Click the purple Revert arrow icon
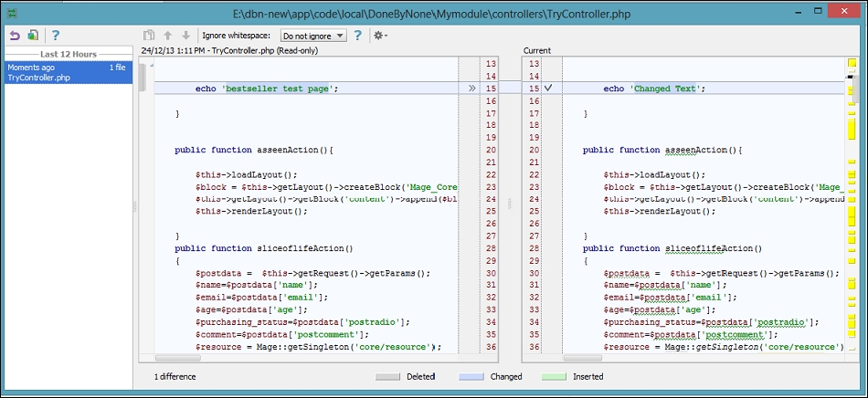 [x=15, y=36]
